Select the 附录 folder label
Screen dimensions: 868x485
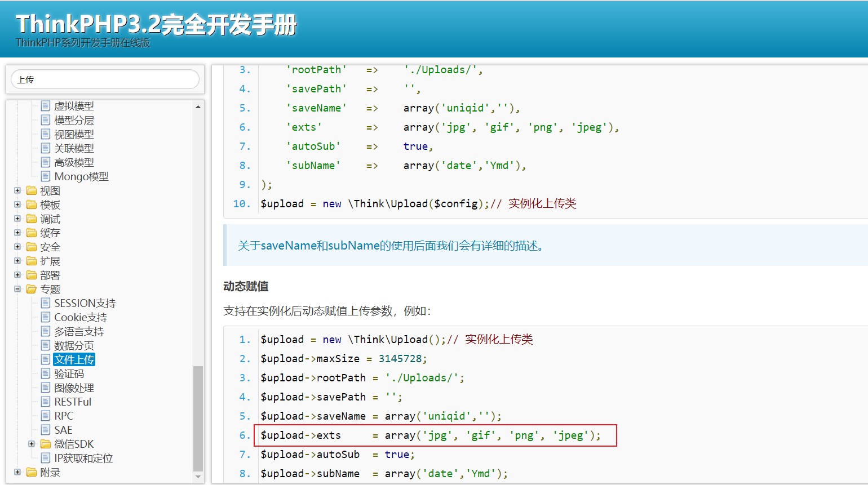point(50,472)
